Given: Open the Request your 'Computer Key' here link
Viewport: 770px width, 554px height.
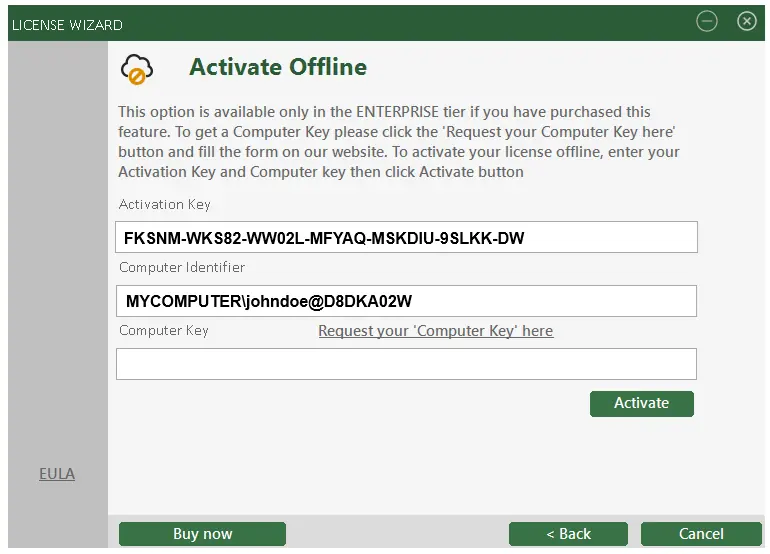Looking at the screenshot, I should [x=435, y=331].
